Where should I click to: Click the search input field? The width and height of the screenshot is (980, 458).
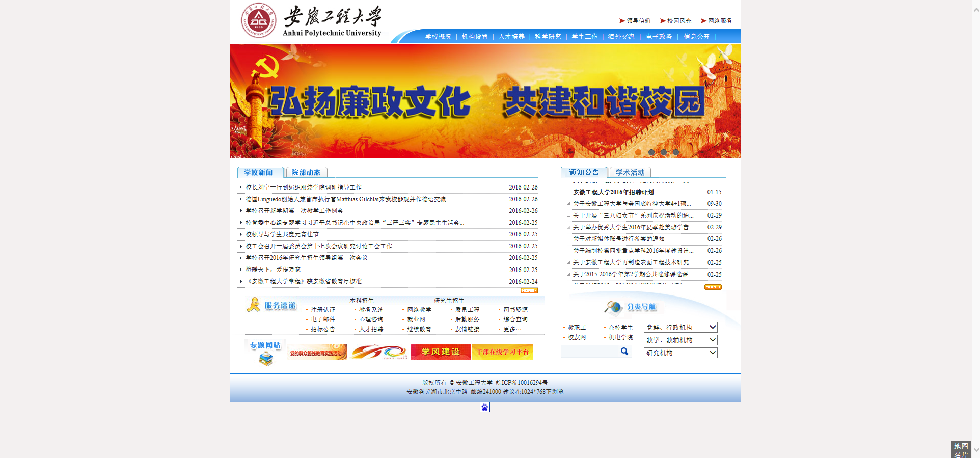click(x=590, y=352)
